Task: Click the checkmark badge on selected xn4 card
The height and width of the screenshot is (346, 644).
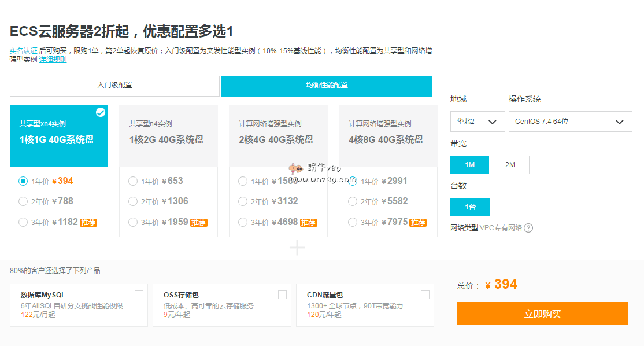Action: [101, 112]
